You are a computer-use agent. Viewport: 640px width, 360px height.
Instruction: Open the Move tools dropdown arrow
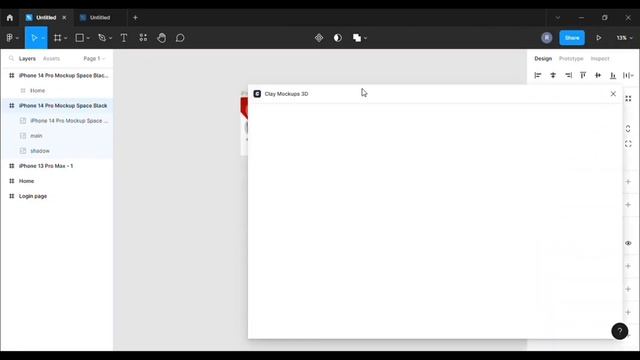(x=43, y=38)
